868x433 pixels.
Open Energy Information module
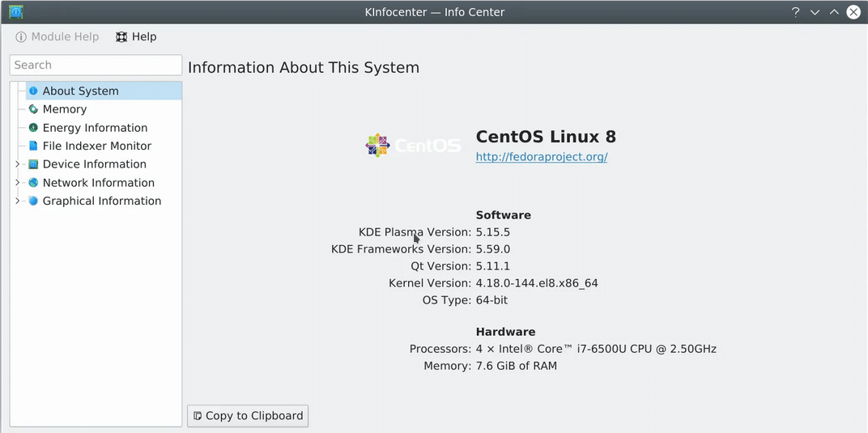[104, 128]
